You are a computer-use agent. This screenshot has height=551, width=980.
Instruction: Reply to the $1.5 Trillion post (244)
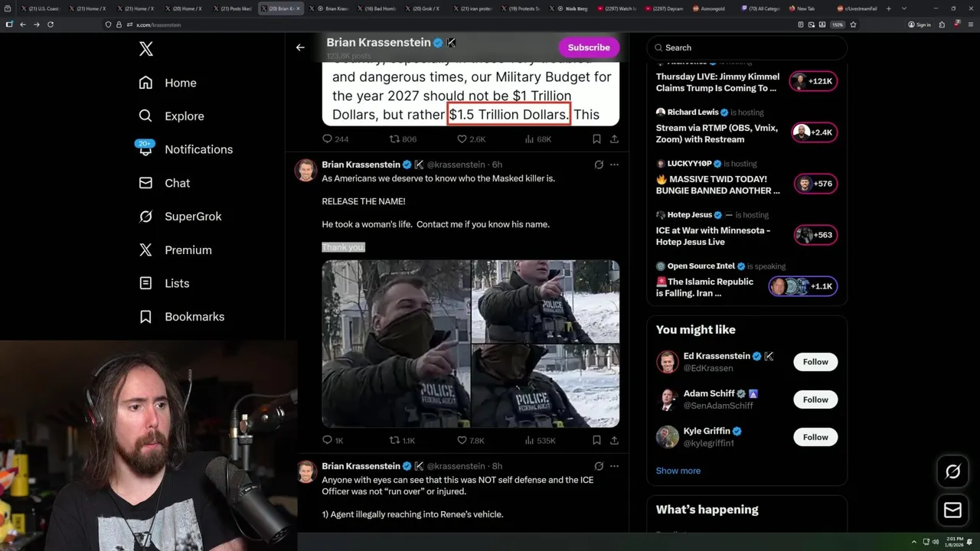335,139
